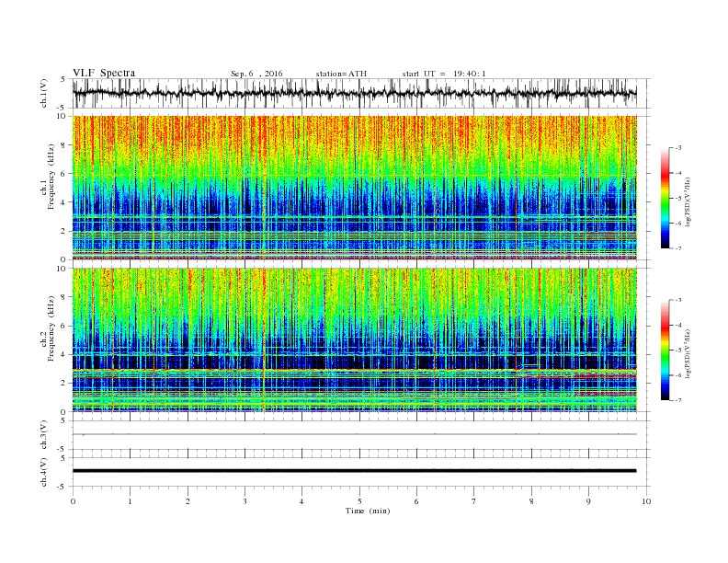Click the "-3" tick on ch.1 colorbar
This screenshot has width=728, height=563.
678,148
